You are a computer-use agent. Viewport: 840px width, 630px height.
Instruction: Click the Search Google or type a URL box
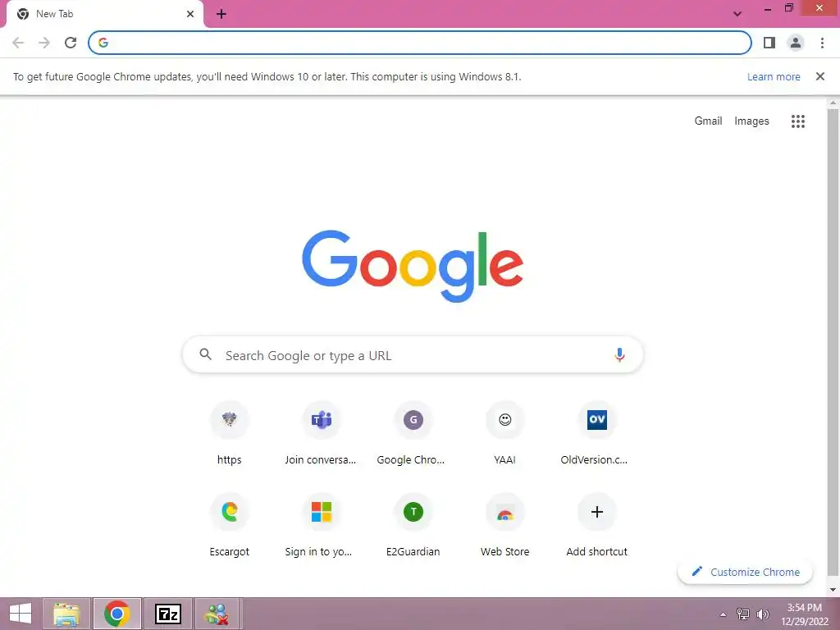coord(413,355)
